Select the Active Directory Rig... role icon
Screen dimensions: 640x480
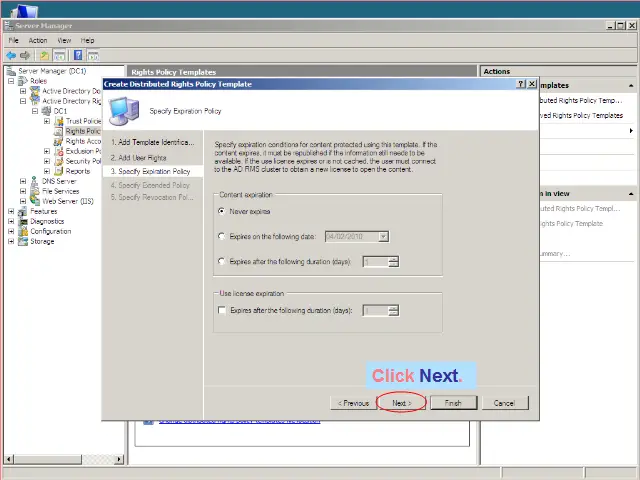(35, 101)
